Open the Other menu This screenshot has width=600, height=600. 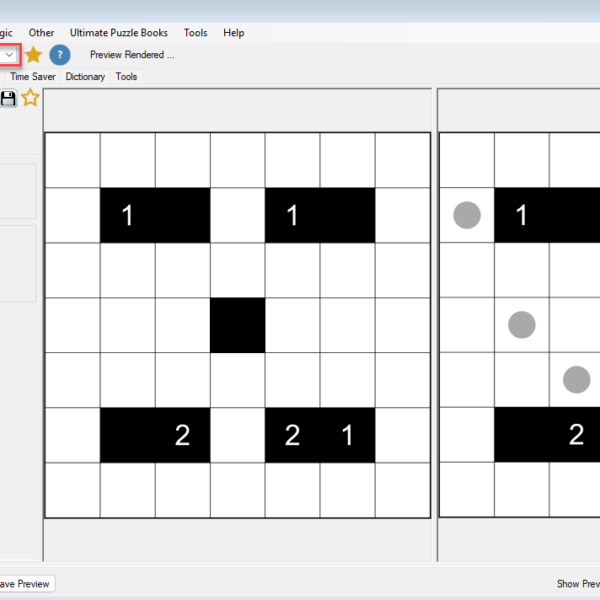tap(42, 33)
